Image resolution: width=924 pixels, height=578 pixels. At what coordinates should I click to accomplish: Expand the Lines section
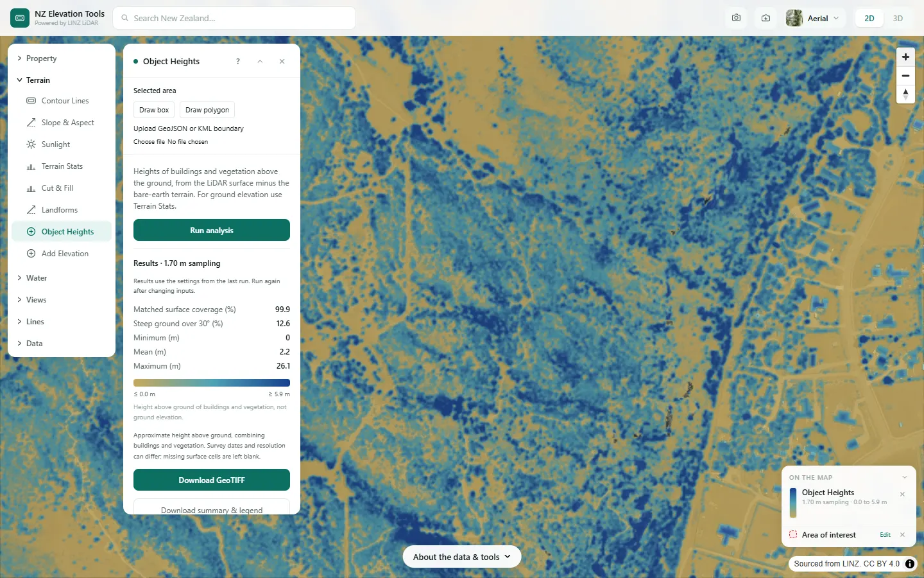pos(62,322)
